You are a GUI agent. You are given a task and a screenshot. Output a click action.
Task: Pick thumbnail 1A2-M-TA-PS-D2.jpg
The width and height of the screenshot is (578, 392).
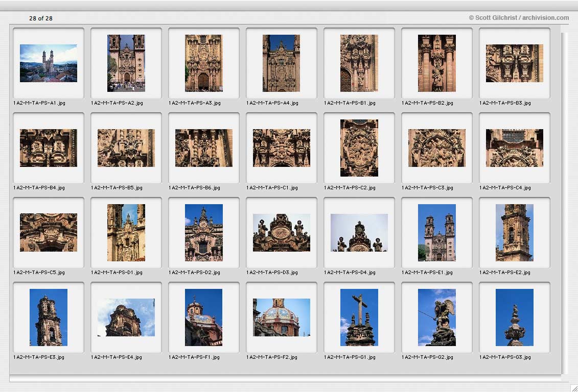point(204,233)
